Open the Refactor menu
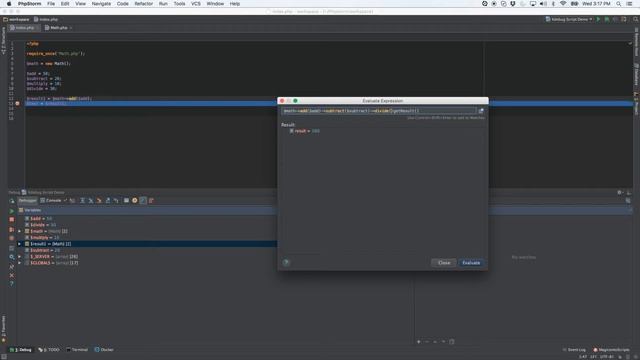The width and height of the screenshot is (640, 360). pos(144,4)
